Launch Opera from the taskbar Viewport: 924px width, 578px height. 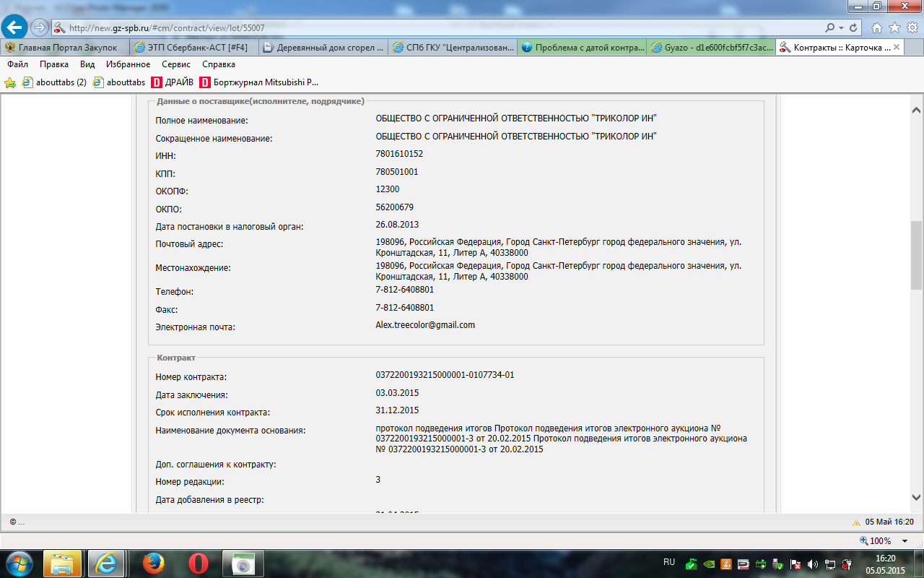[x=199, y=564]
